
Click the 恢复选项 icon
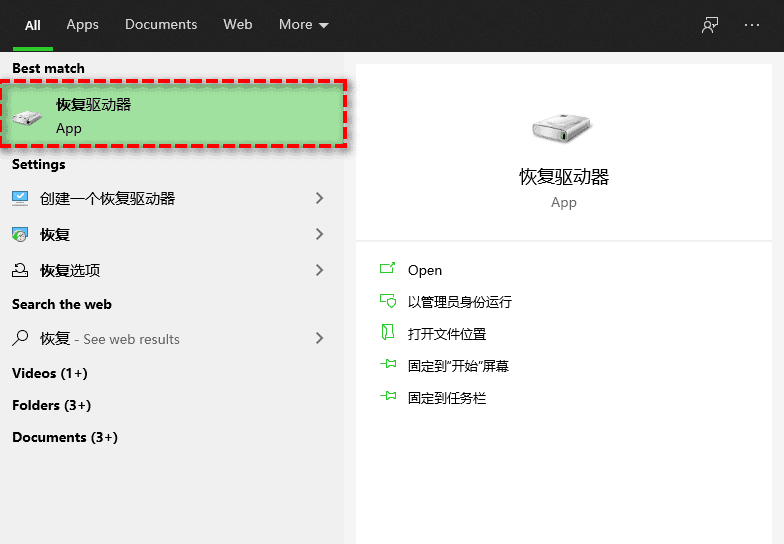tap(20, 270)
